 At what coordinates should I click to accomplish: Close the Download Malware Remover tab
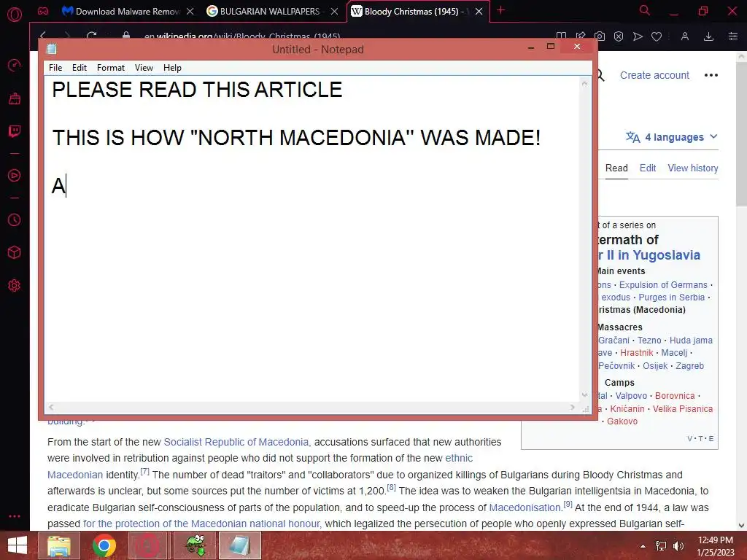[x=190, y=12]
